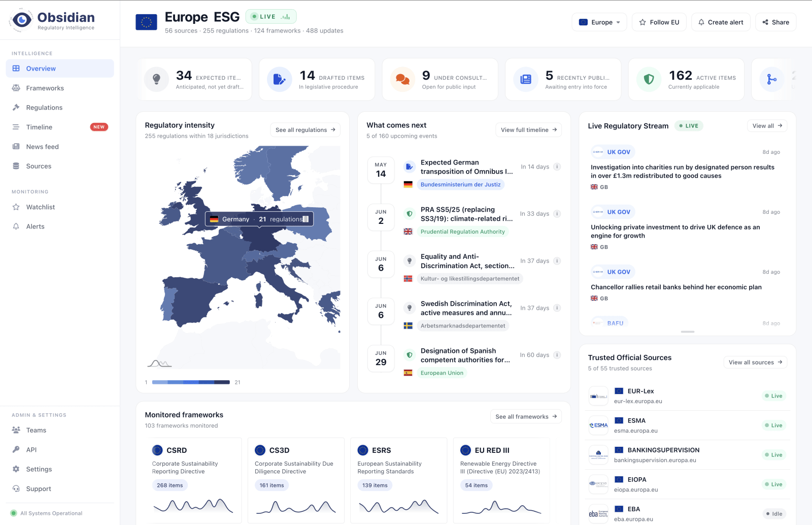Click the Obsidian eye logo

[x=21, y=20]
